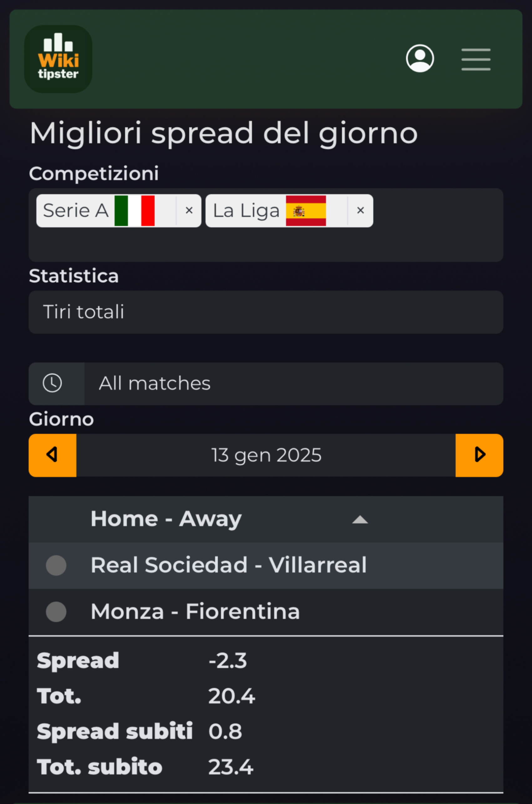Select Monza - Fiorentina radio dot
Viewport: 532px width, 804px height.
(x=56, y=612)
